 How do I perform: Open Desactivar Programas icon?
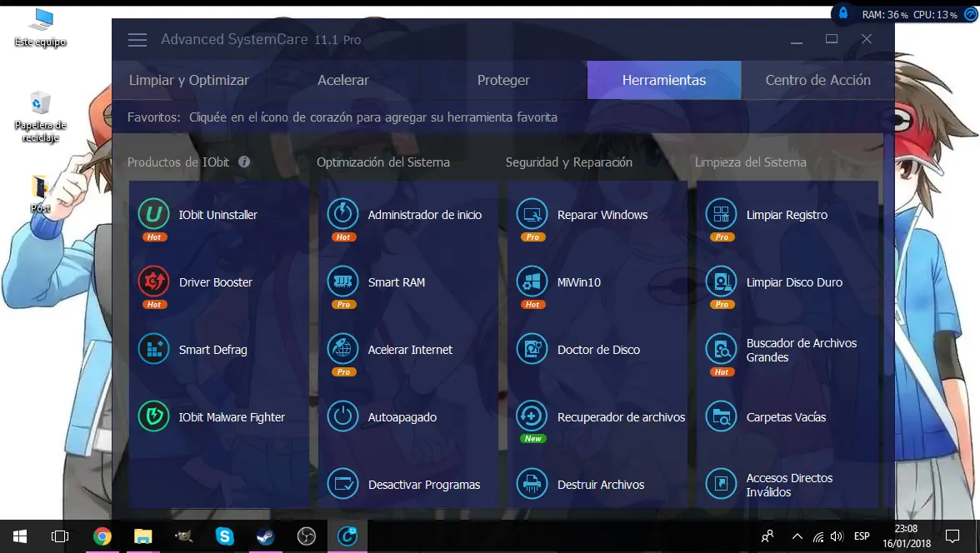pyautogui.click(x=342, y=484)
